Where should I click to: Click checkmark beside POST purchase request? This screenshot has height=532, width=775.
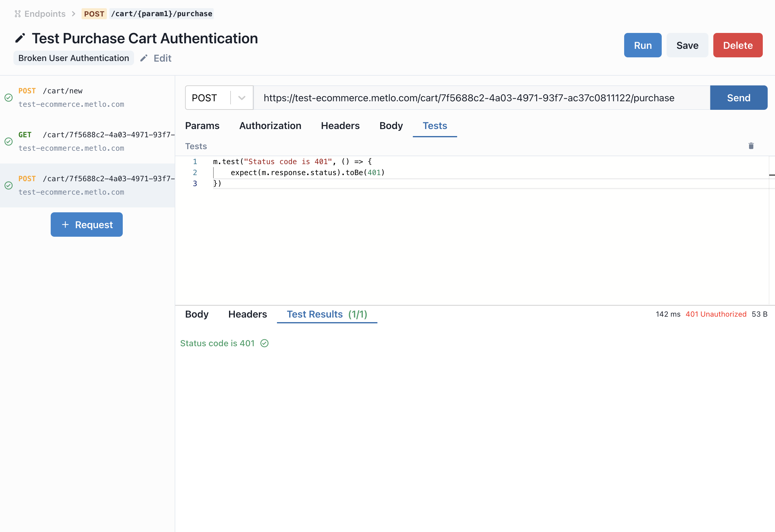point(9,186)
